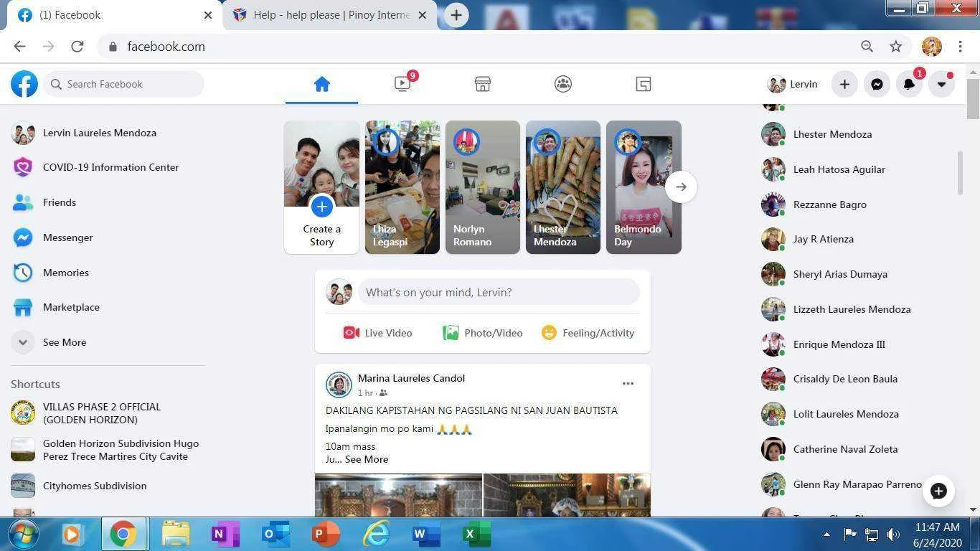Image resolution: width=980 pixels, height=551 pixels.
Task: Expand See More in left sidebar
Action: pyautogui.click(x=108, y=342)
